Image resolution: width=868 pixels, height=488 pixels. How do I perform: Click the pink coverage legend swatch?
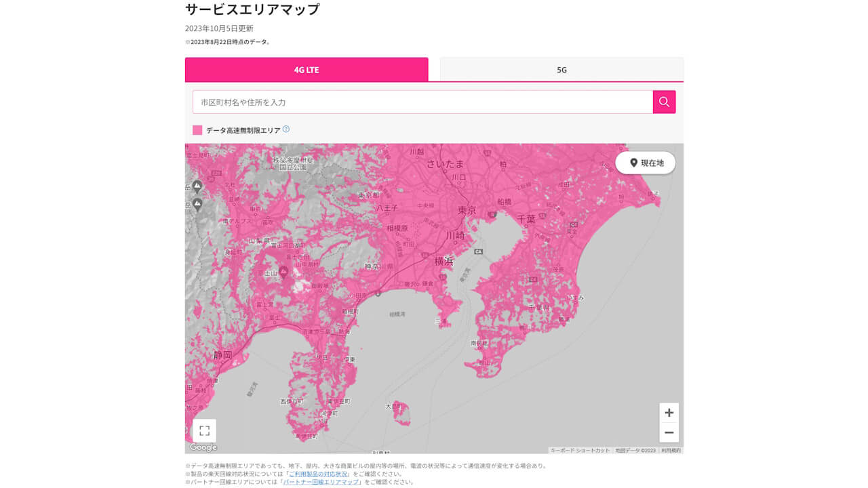point(197,129)
